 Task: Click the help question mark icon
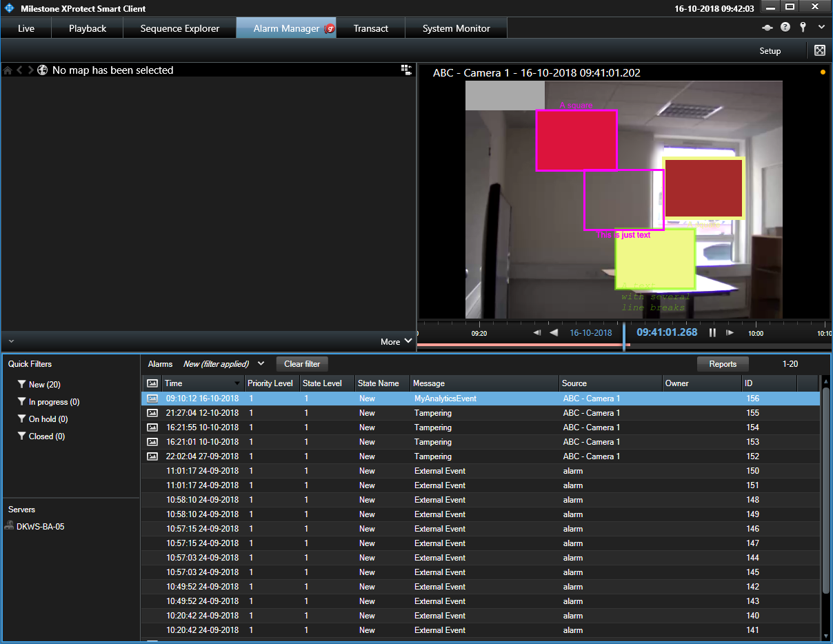[785, 28]
